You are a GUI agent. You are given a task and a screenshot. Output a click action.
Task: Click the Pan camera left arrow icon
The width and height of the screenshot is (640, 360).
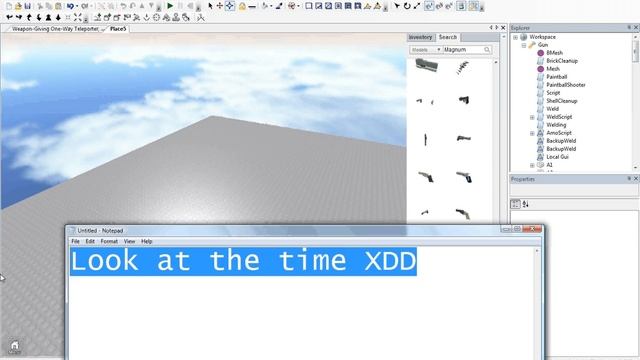[x=9, y=18]
